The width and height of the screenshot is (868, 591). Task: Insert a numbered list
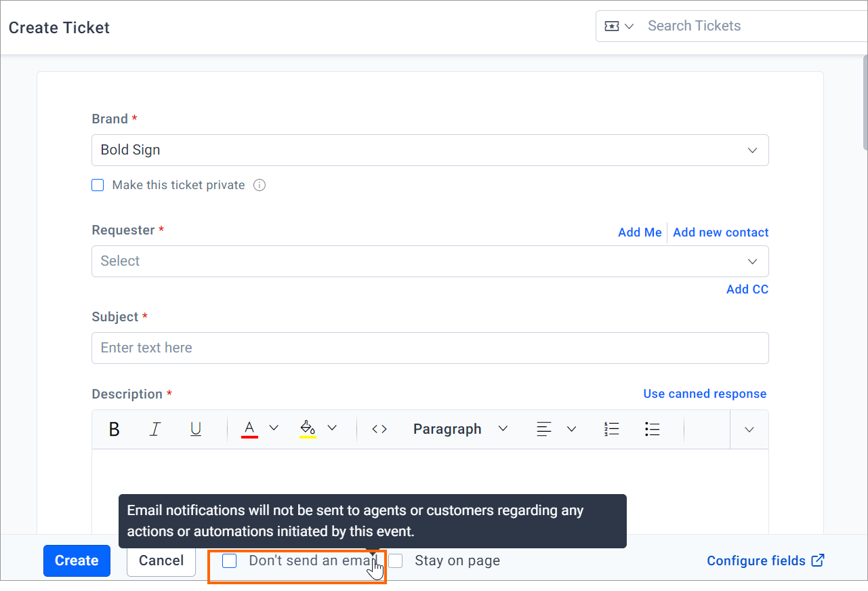click(612, 429)
